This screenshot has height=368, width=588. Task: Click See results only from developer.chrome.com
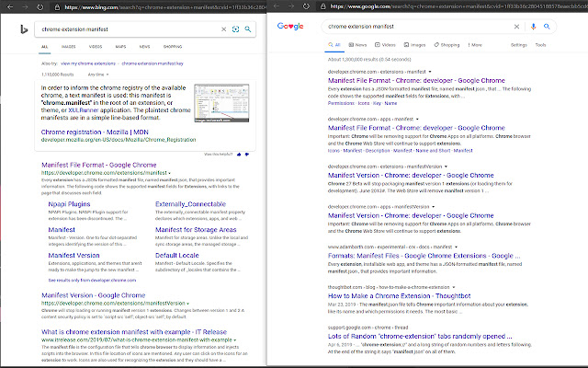point(92,280)
